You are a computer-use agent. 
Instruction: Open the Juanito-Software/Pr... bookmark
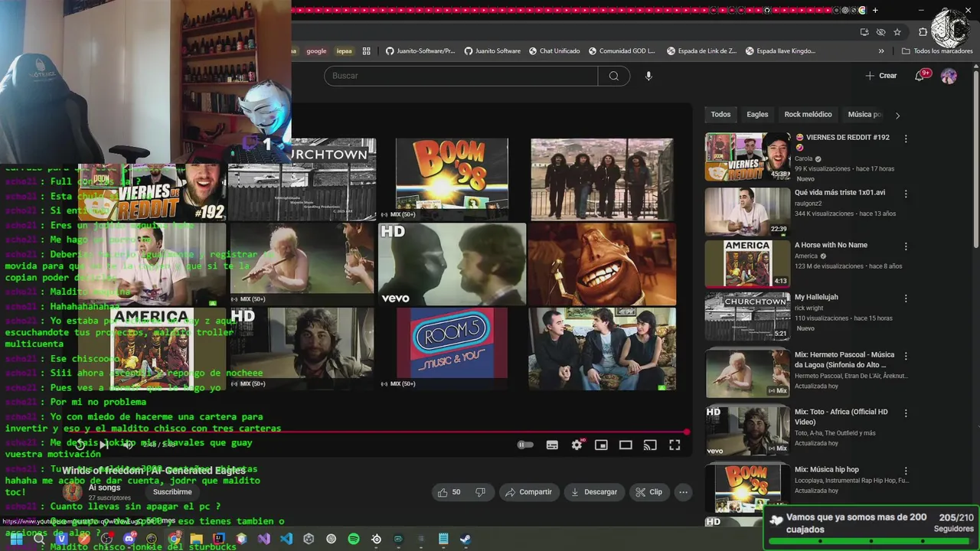point(420,51)
